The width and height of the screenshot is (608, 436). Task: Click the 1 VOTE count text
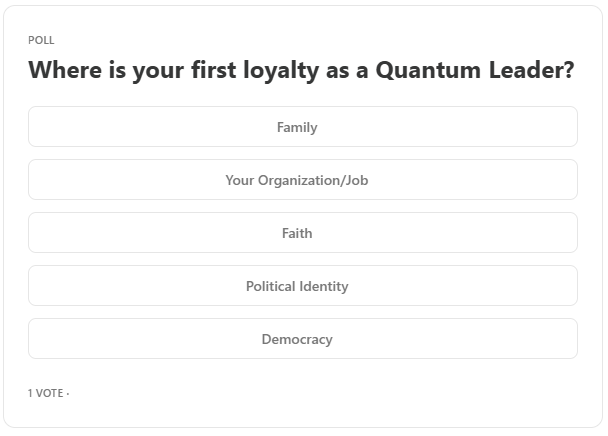coord(46,393)
